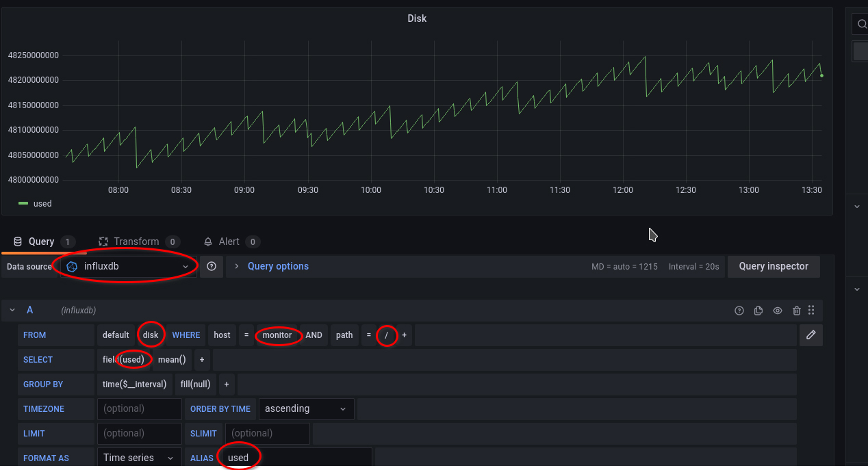The width and height of the screenshot is (868, 470).
Task: Delete query A using trash icon
Action: point(797,311)
